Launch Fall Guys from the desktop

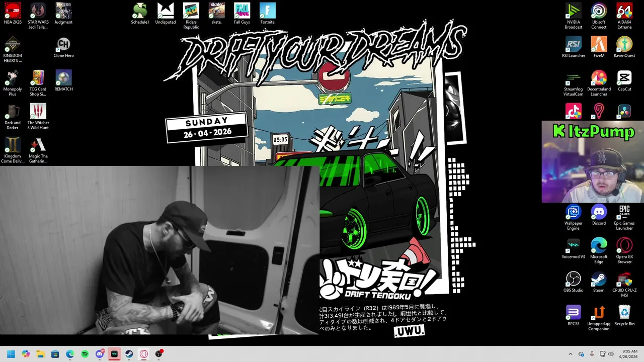coord(242,14)
